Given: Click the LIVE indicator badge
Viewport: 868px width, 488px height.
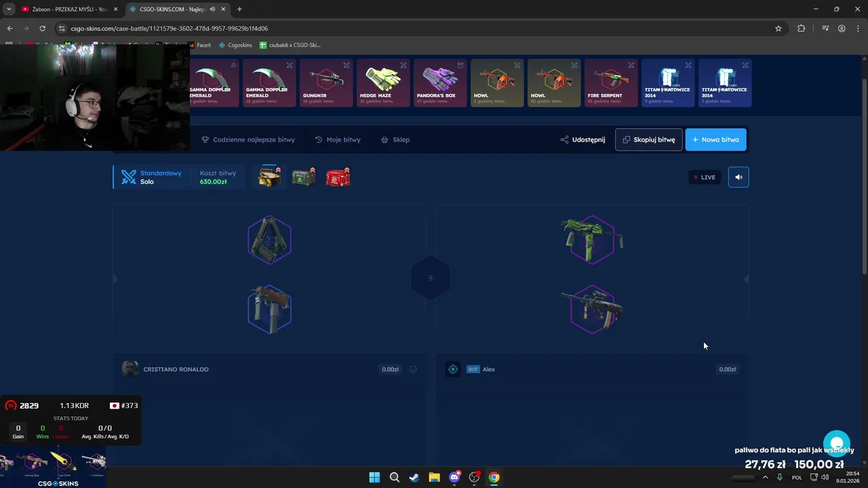Looking at the screenshot, I should coord(705,177).
